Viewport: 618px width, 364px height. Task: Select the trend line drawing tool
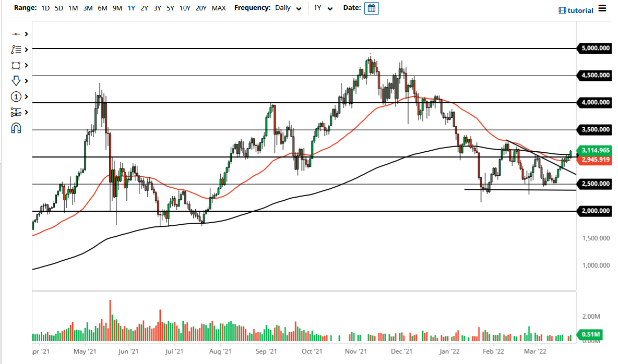click(x=16, y=34)
